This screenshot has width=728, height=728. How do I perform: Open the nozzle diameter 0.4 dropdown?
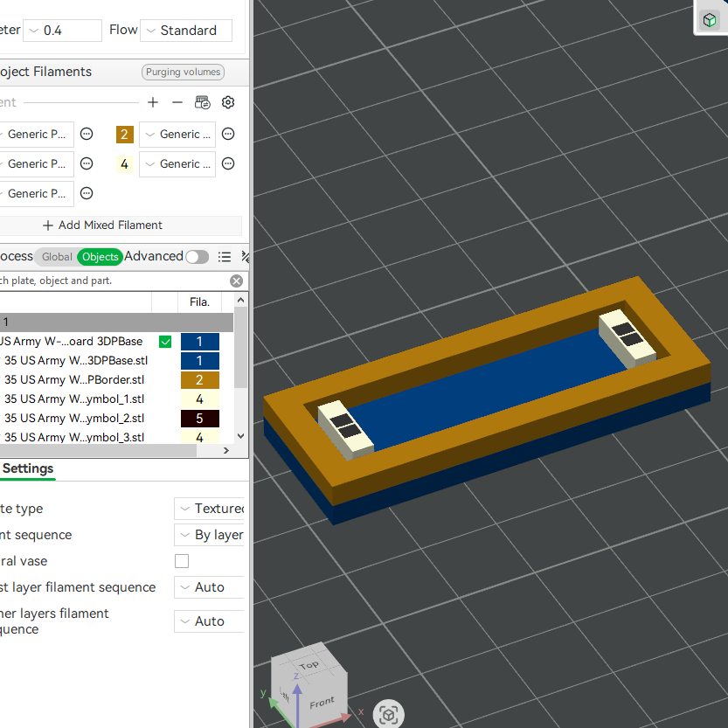63,31
